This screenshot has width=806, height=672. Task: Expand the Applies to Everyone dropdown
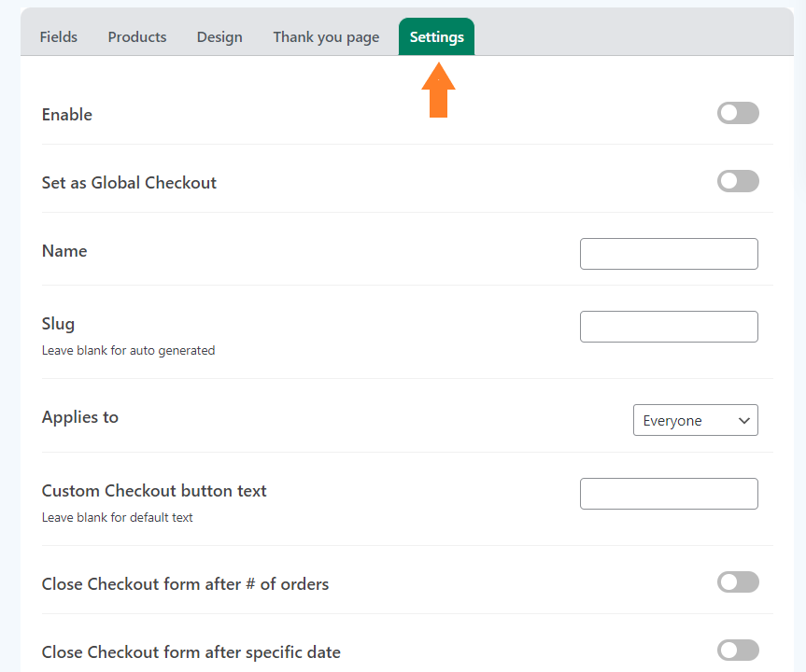[696, 420]
